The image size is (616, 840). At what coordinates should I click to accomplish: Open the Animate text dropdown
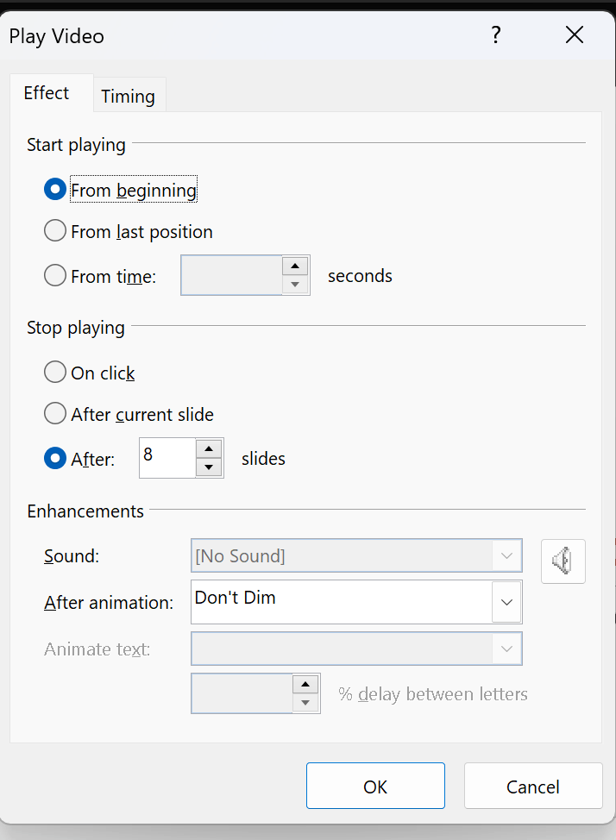pyautogui.click(x=506, y=649)
